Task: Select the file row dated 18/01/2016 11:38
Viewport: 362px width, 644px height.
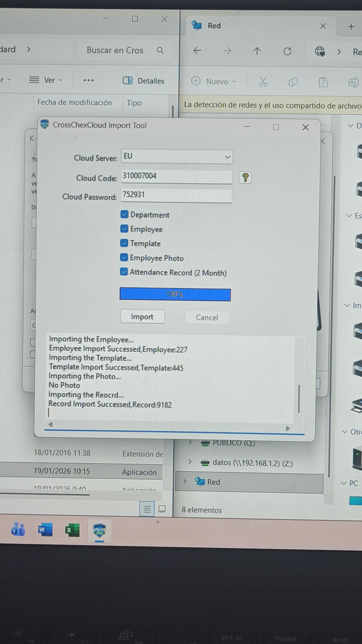Action: (81, 453)
